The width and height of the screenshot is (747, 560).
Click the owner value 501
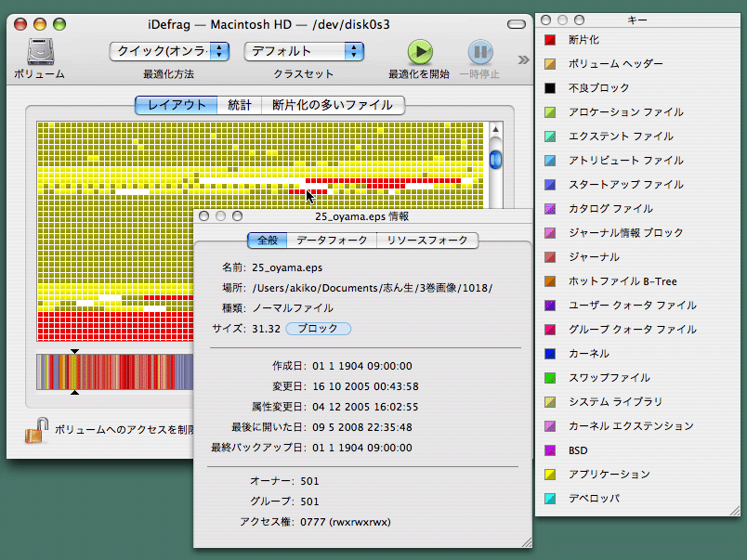coord(309,481)
